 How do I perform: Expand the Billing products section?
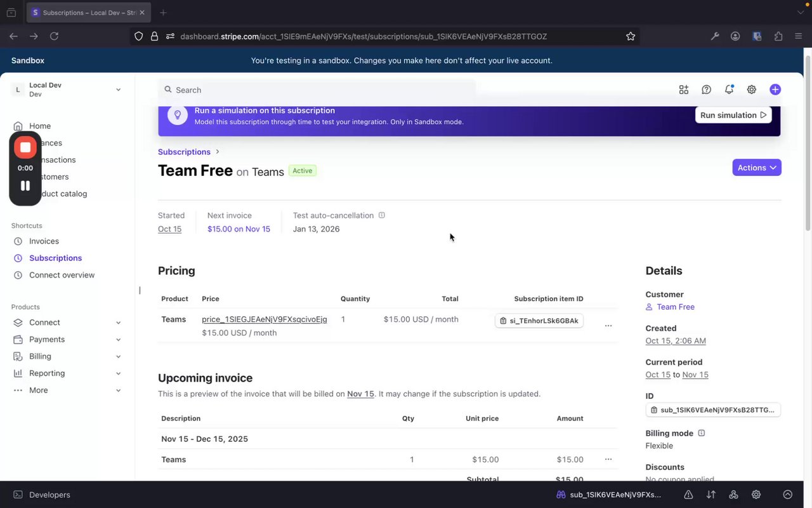(x=119, y=356)
